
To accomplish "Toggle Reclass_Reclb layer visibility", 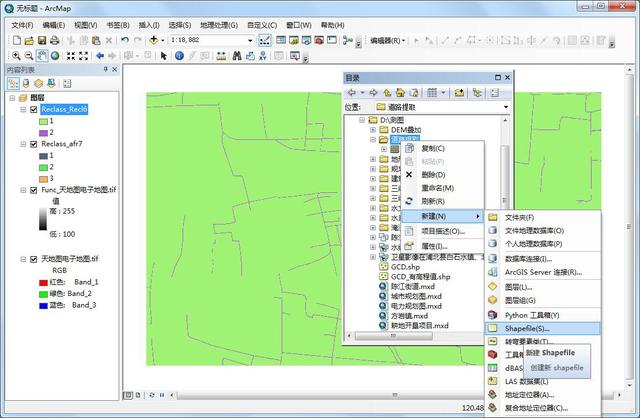I will click(34, 109).
